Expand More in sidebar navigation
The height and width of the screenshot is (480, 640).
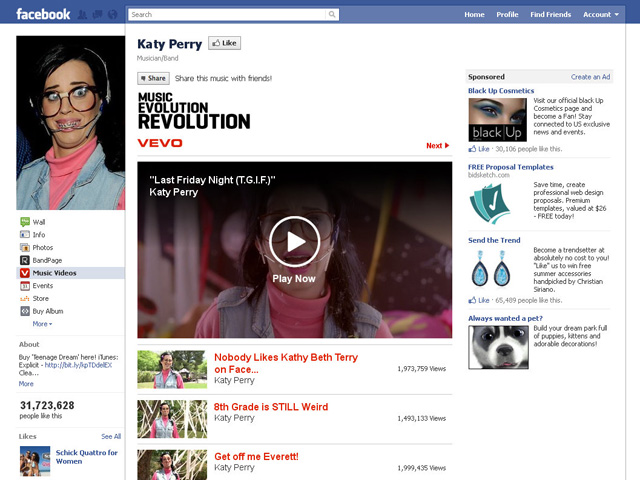pyautogui.click(x=42, y=324)
